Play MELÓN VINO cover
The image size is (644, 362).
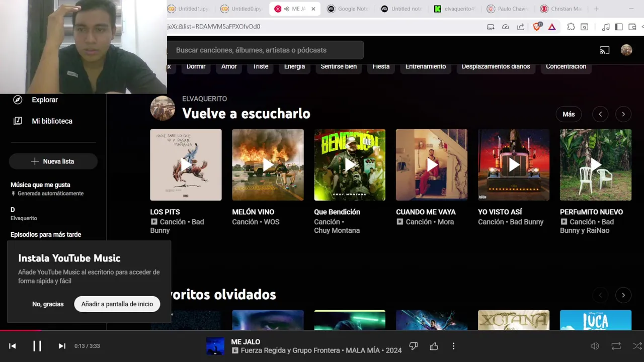coord(268,165)
